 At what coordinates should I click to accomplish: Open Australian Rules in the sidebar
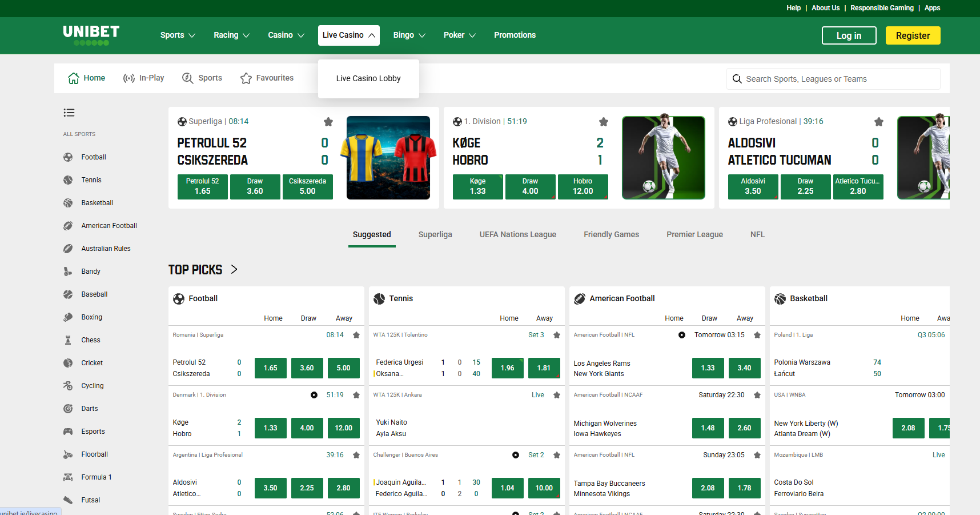106,249
